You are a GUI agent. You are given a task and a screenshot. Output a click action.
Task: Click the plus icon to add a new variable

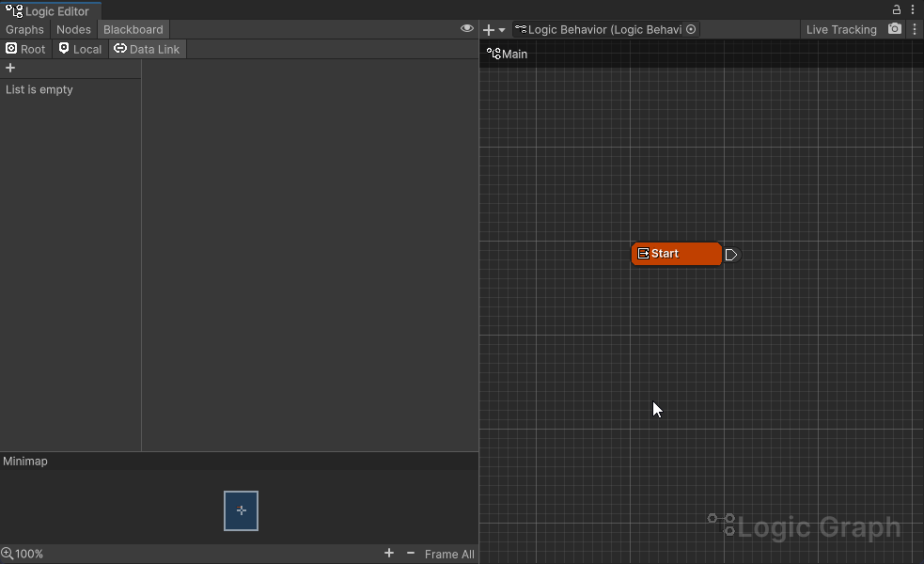click(x=10, y=68)
